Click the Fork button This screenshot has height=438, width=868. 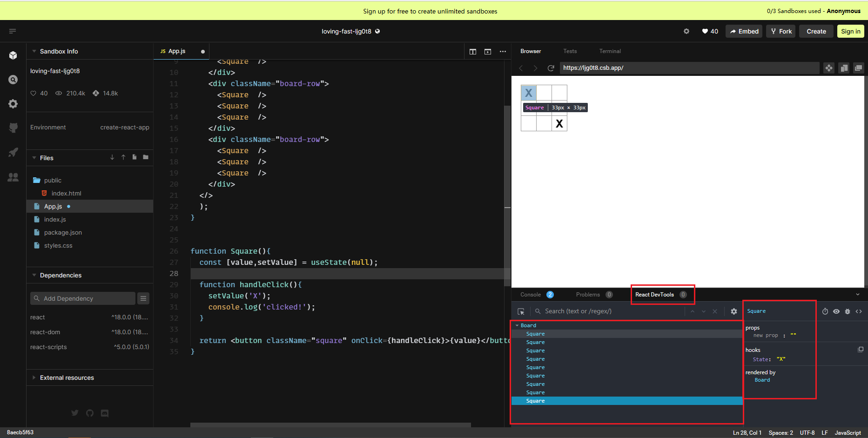click(x=781, y=31)
